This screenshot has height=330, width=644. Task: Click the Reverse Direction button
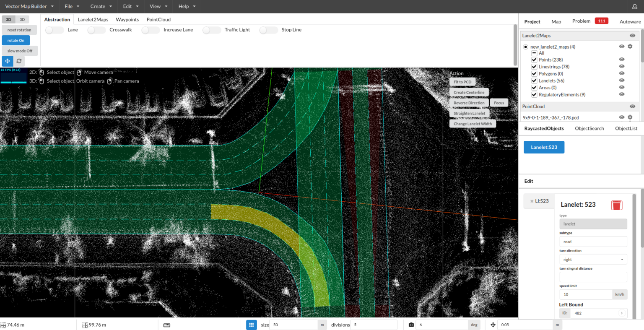(469, 103)
